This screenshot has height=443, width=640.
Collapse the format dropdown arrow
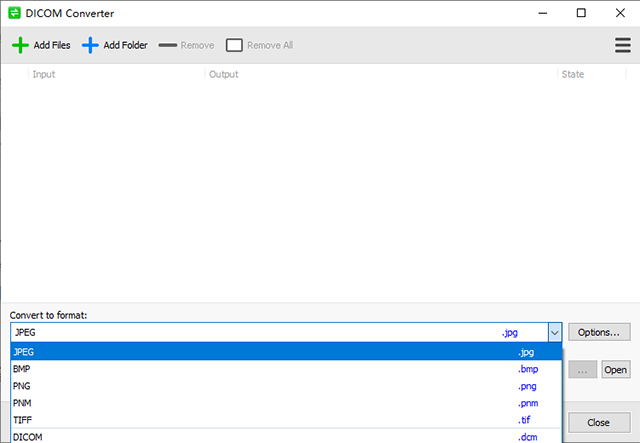(555, 332)
